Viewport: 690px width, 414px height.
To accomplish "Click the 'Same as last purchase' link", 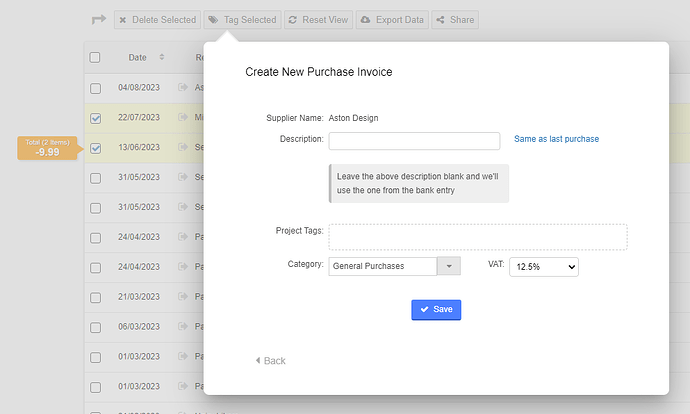I will [556, 139].
